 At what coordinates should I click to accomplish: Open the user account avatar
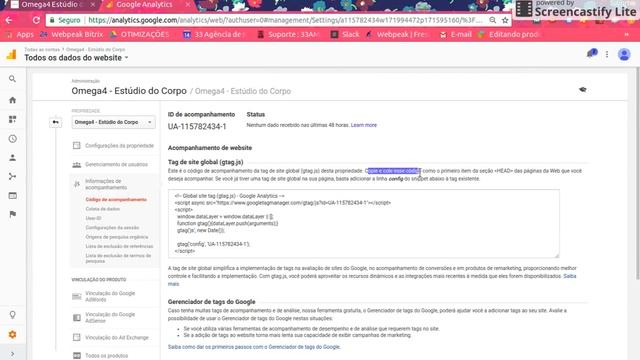(624, 54)
